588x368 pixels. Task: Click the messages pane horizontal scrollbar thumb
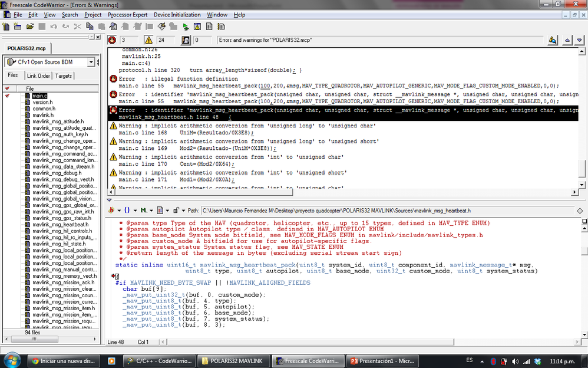[204, 192]
